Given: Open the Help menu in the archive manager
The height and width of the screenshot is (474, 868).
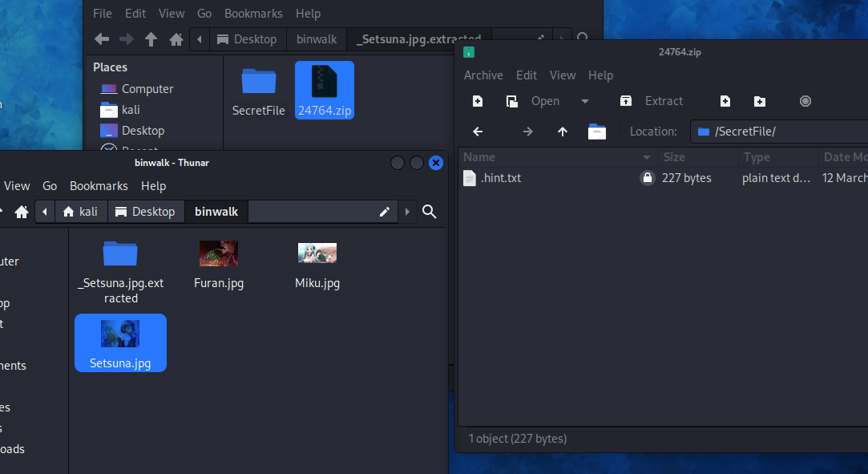Looking at the screenshot, I should point(600,75).
